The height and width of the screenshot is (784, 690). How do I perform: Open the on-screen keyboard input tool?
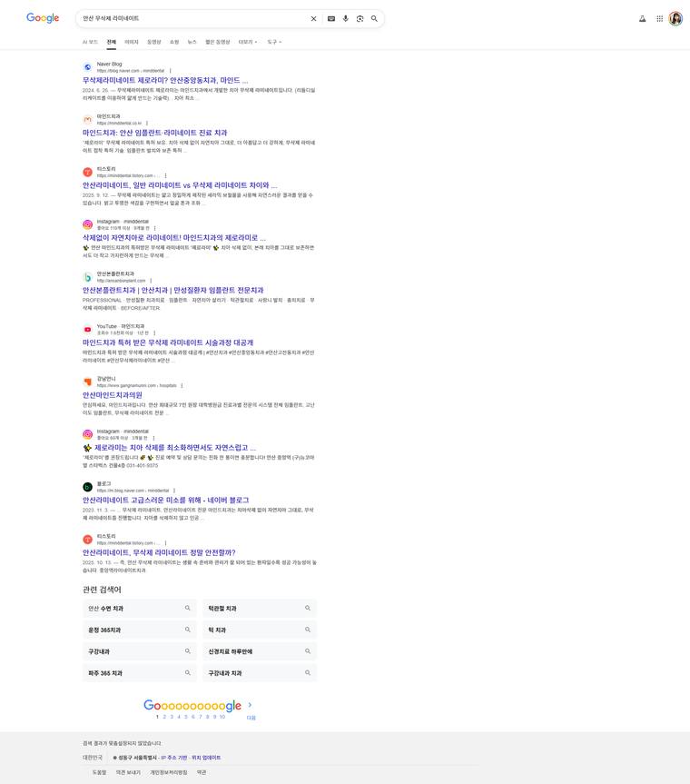331,18
